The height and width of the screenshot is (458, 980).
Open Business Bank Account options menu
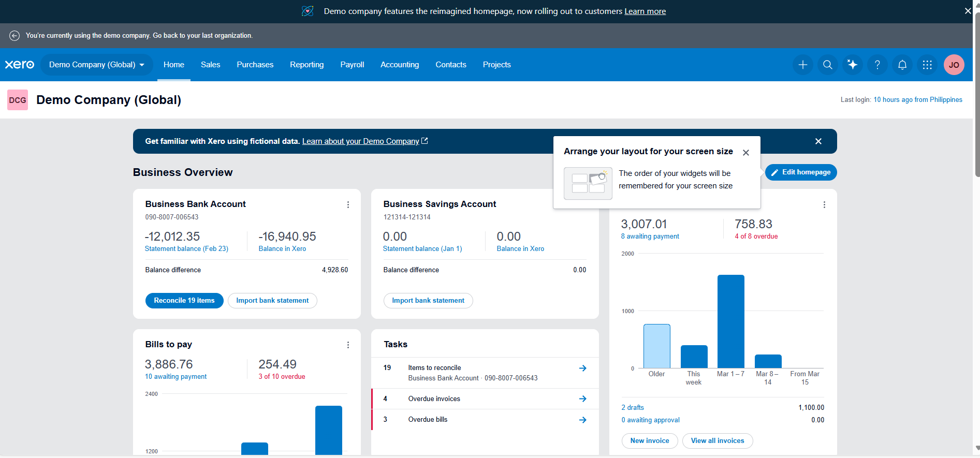click(348, 205)
